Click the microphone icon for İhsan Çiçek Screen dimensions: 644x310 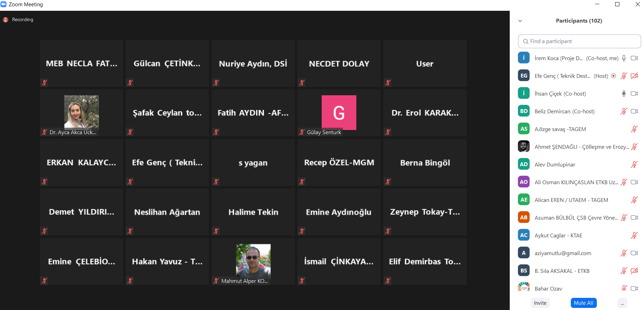pos(624,93)
